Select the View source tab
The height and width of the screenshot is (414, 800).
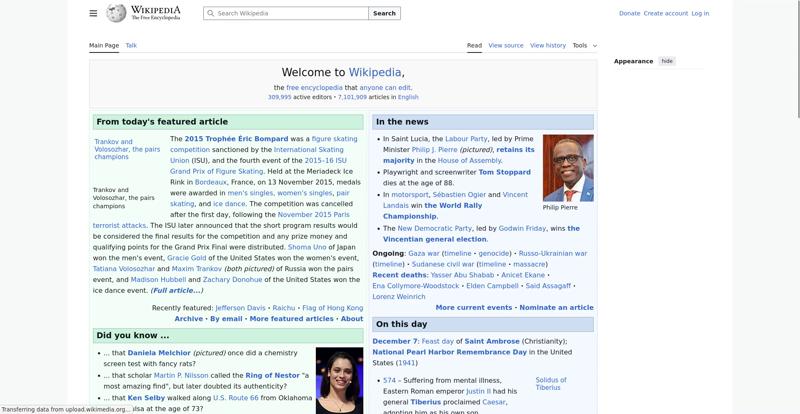(505, 45)
